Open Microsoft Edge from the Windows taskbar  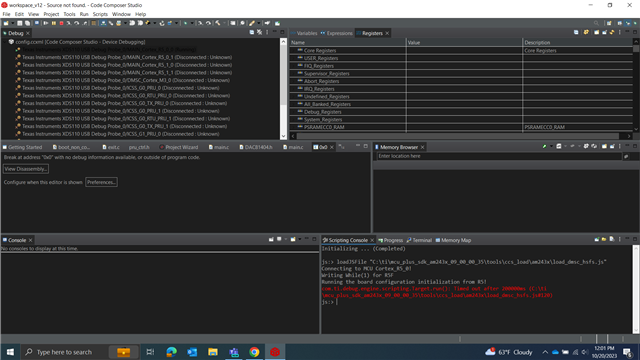(x=171, y=352)
